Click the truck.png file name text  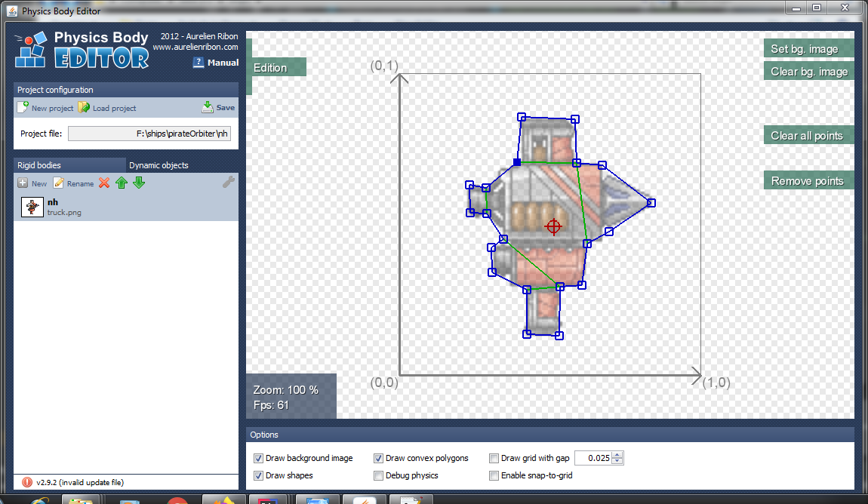coord(64,213)
